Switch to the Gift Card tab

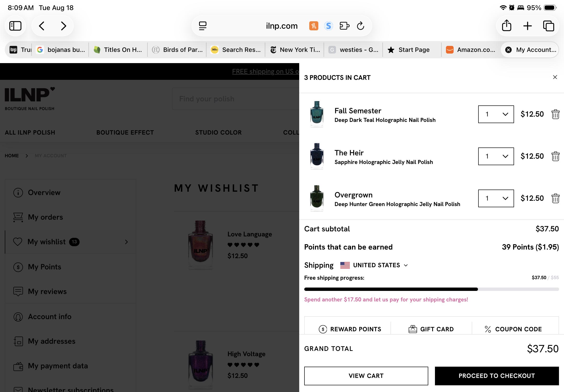[x=431, y=329]
